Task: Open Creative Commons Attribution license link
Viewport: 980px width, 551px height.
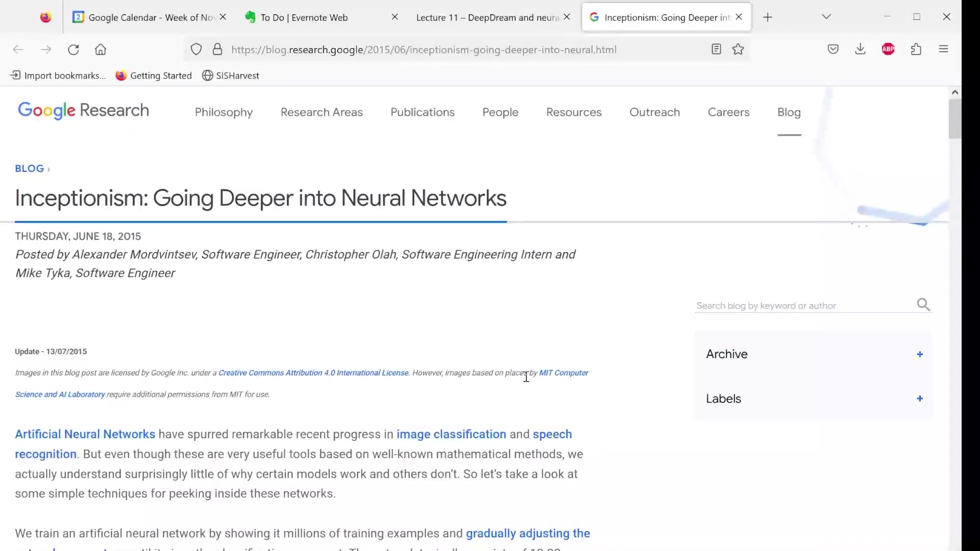Action: [x=313, y=373]
